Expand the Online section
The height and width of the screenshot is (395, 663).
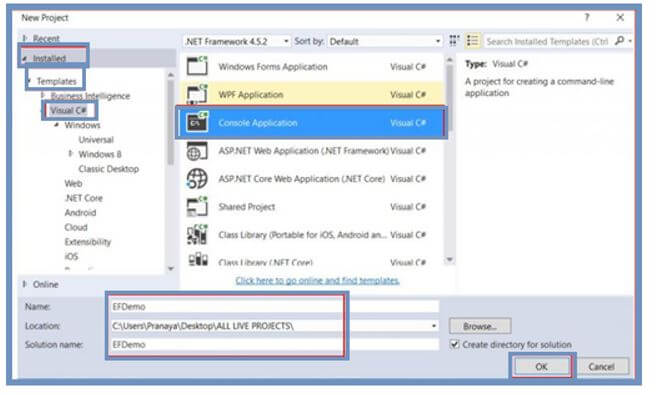click(x=25, y=284)
